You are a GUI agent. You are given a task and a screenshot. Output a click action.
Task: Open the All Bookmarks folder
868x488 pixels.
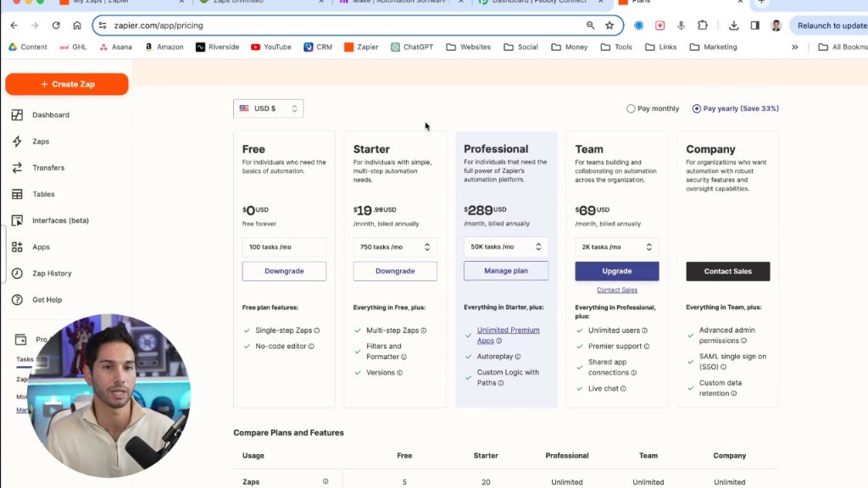coord(843,47)
